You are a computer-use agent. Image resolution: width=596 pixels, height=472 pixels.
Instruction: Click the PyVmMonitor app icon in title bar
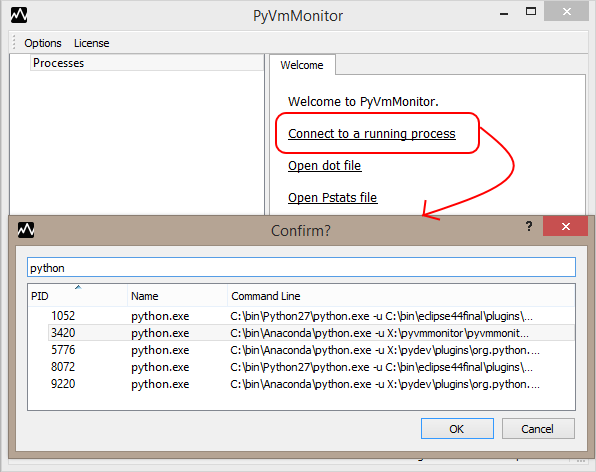pos(19,15)
